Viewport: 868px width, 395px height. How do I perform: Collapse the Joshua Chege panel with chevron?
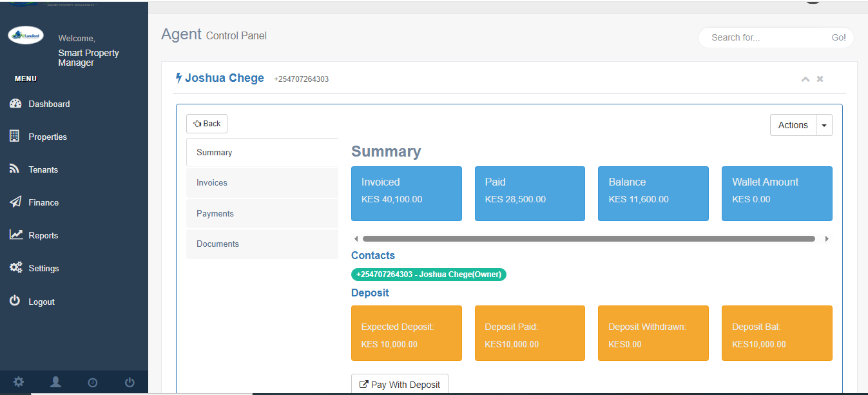pyautogui.click(x=805, y=79)
